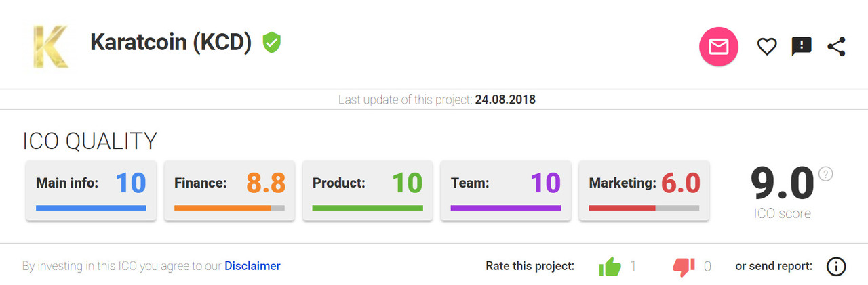Select the Main info score card
The width and height of the screenshot is (868, 285).
point(91,190)
